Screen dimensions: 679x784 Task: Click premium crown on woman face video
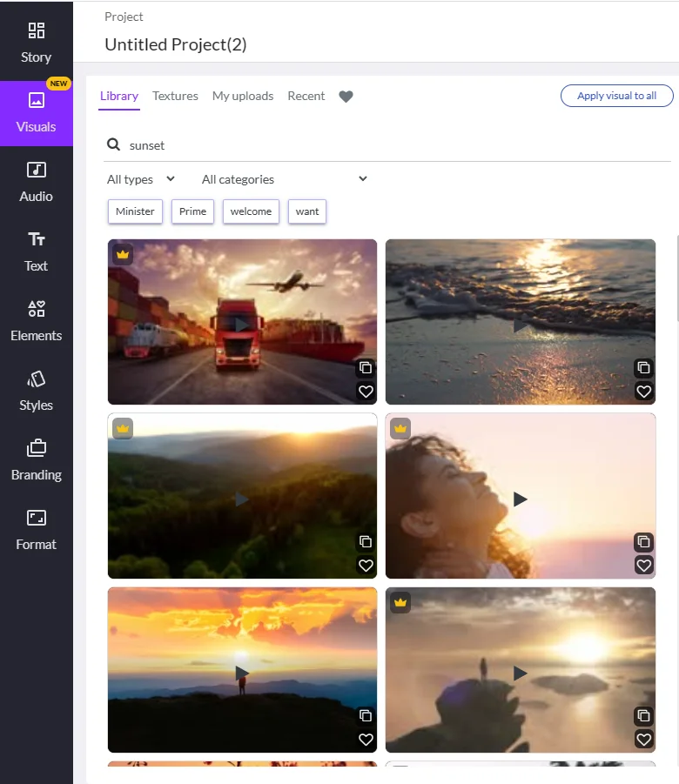click(400, 428)
